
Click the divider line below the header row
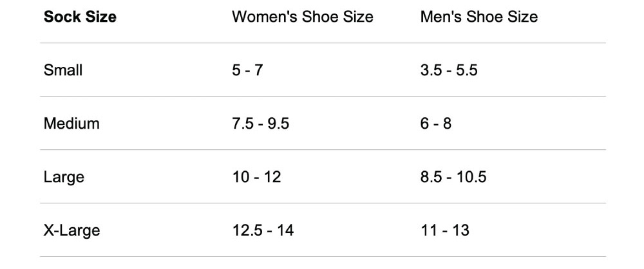322,43
